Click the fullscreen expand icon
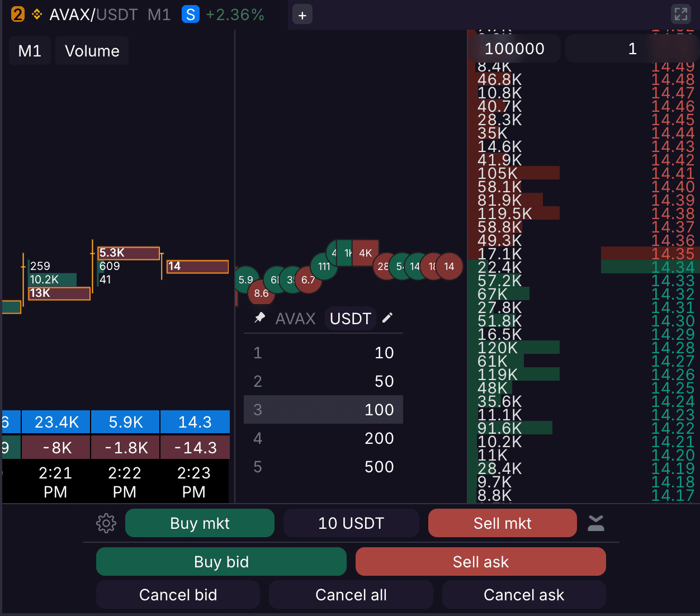Image resolution: width=700 pixels, height=616 pixels. coord(680,14)
